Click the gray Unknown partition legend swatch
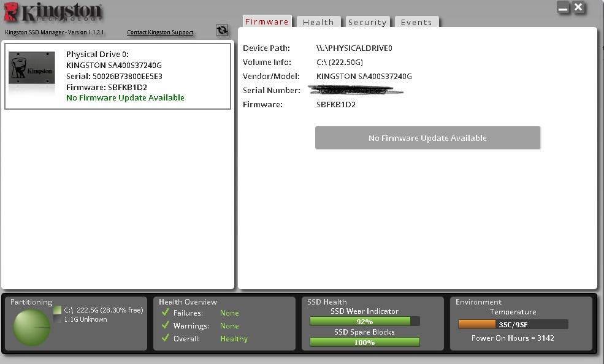The image size is (604, 364). pyautogui.click(x=58, y=319)
